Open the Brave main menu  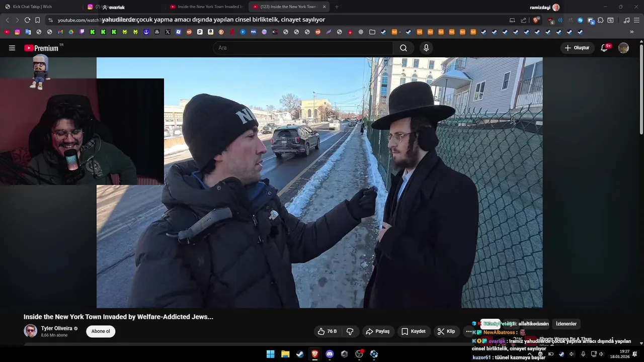pyautogui.click(x=637, y=20)
